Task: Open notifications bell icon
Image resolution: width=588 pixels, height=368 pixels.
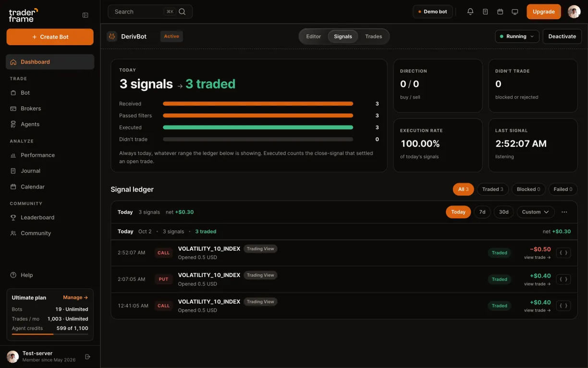Action: coord(470,12)
